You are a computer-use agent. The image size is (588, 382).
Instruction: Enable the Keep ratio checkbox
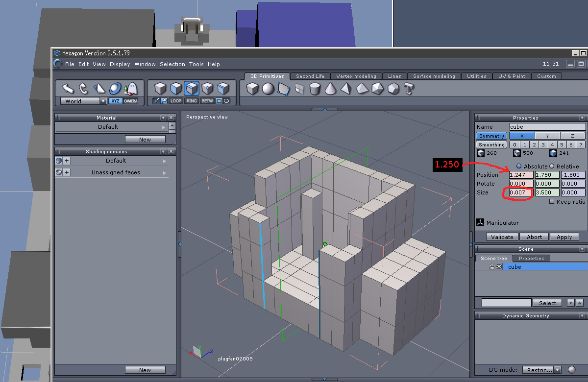[x=552, y=201]
